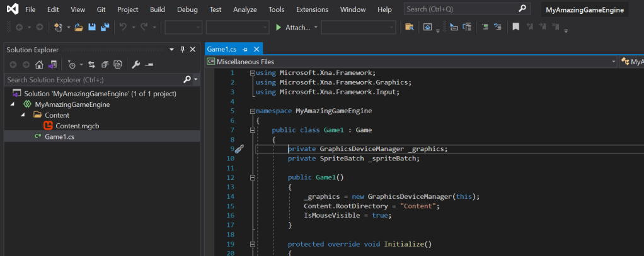Click Sync with Active Document arrows icon
The height and width of the screenshot is (256, 644).
(x=91, y=65)
